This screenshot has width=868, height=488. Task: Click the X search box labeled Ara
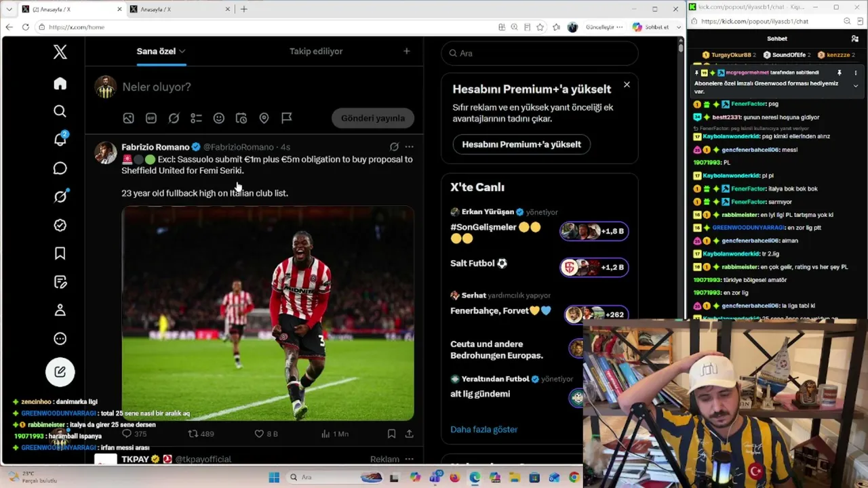(540, 53)
